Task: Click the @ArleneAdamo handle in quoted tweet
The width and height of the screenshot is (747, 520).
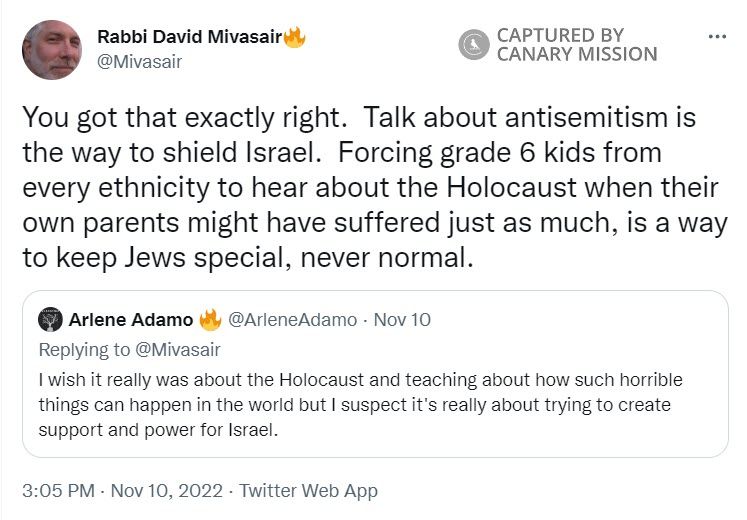Action: [291, 321]
